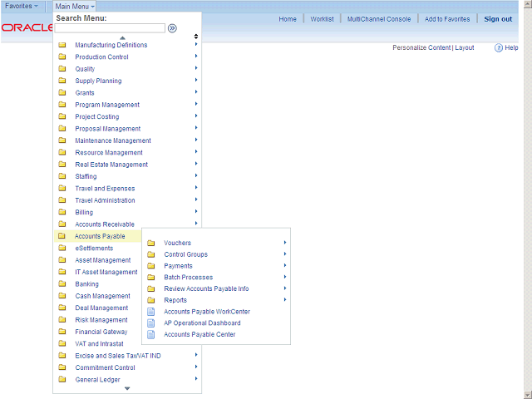This screenshot has height=399, width=532.
Task: Click the scroll-down arrow at the menu bottom
Action: pos(126,389)
